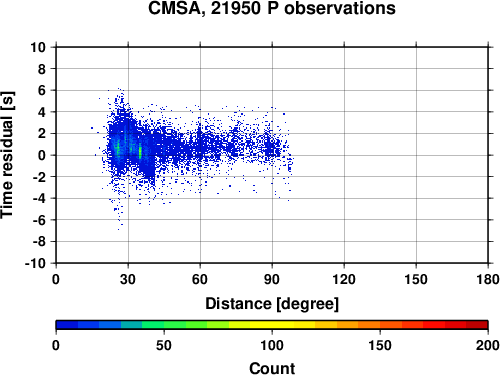Click the y-axis tick label 0
This screenshot has width=500, height=375.
pos(42,155)
